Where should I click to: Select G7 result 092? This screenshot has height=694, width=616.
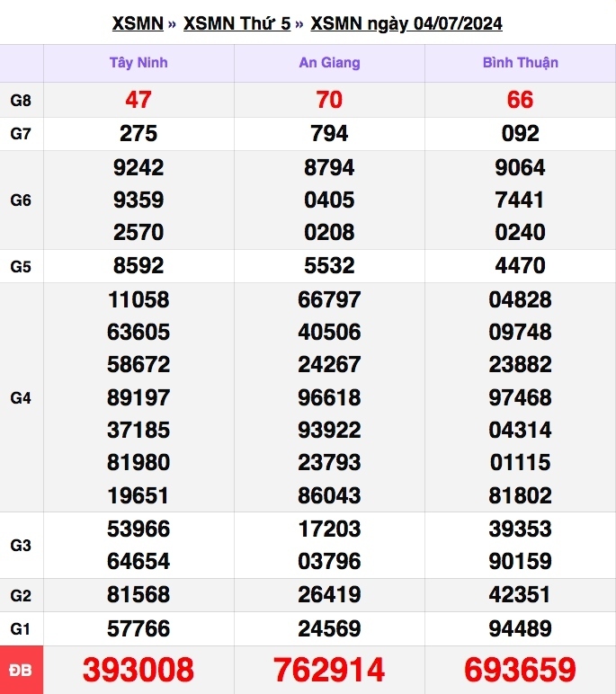pyautogui.click(x=520, y=134)
